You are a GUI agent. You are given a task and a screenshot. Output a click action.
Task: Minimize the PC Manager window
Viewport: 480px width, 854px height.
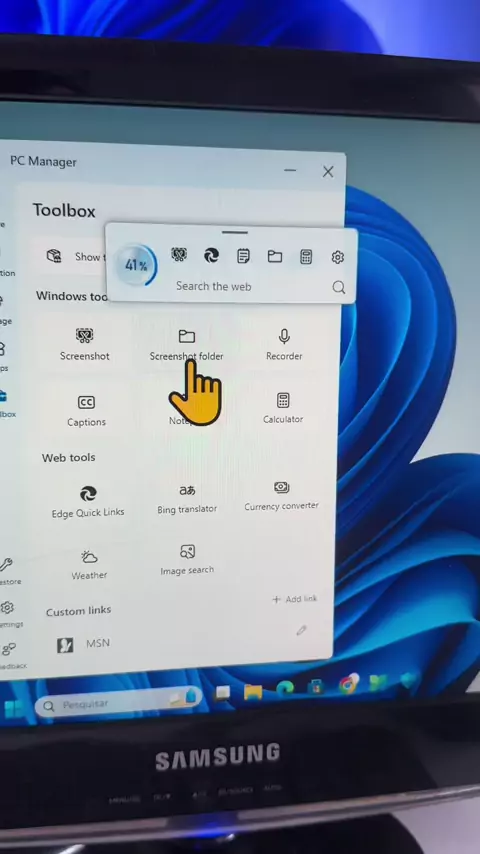[290, 170]
